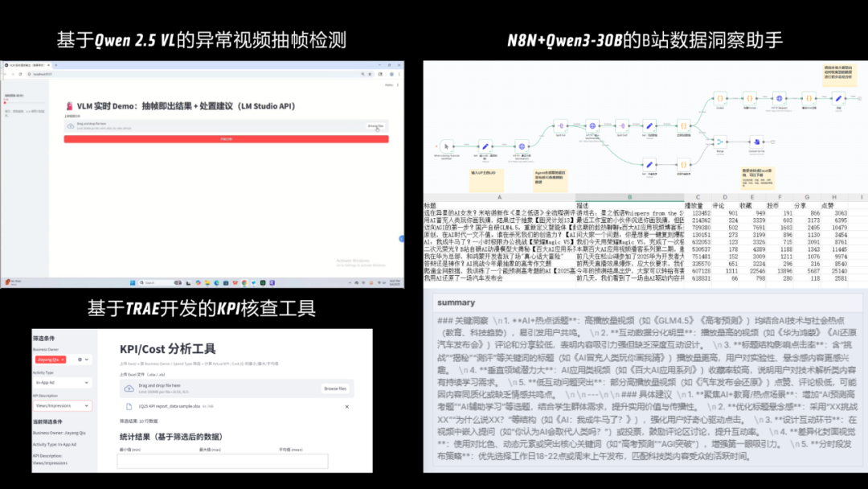Image resolution: width=868 pixels, height=489 pixels.
Task: Switch to the VLM demo browser tab
Action: click(25, 66)
